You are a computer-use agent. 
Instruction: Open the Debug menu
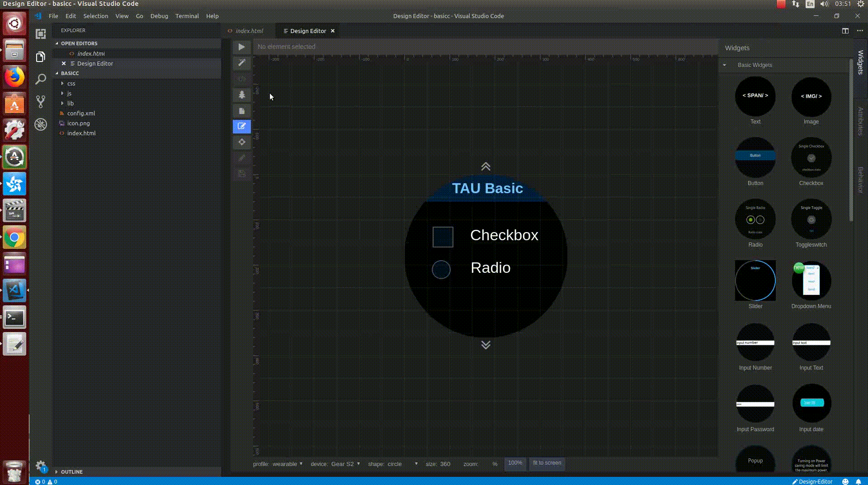(x=159, y=16)
